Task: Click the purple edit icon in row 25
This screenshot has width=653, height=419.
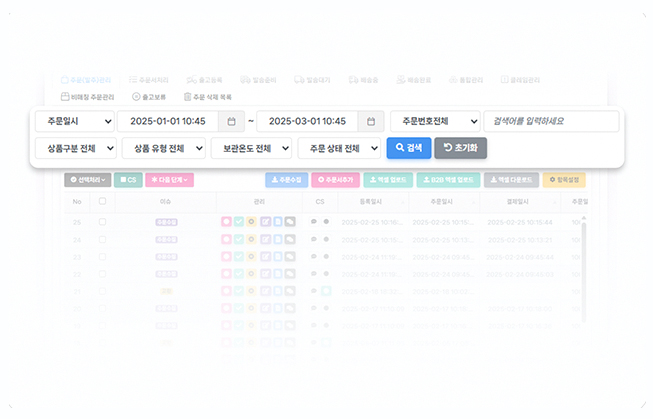Action: point(265,222)
